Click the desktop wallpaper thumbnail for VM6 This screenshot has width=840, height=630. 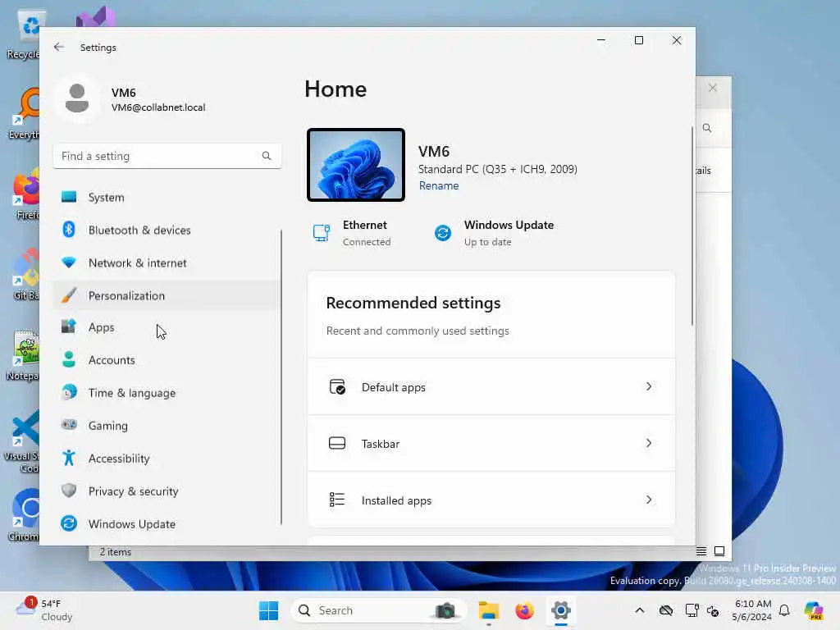click(356, 165)
